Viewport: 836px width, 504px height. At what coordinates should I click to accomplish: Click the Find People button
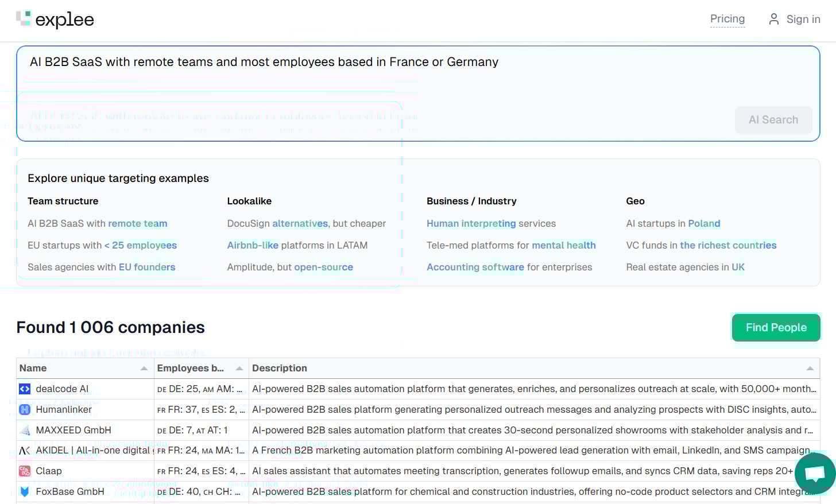776,327
